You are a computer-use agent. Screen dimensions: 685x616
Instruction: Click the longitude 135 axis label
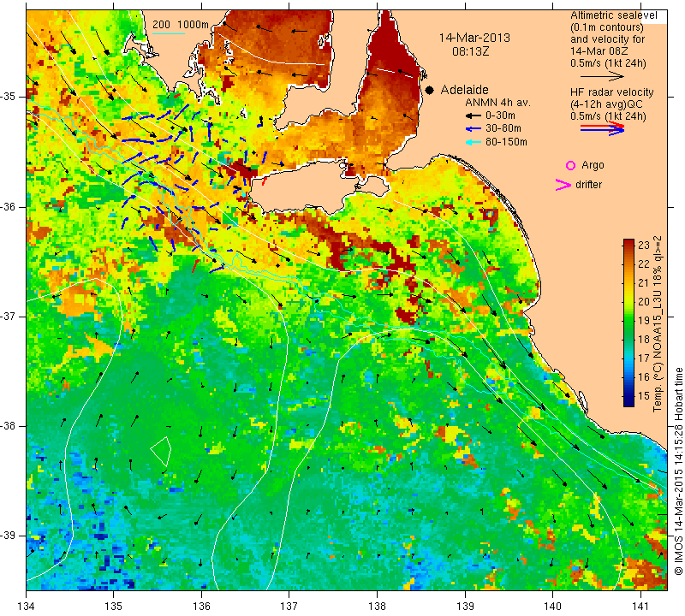[x=114, y=607]
